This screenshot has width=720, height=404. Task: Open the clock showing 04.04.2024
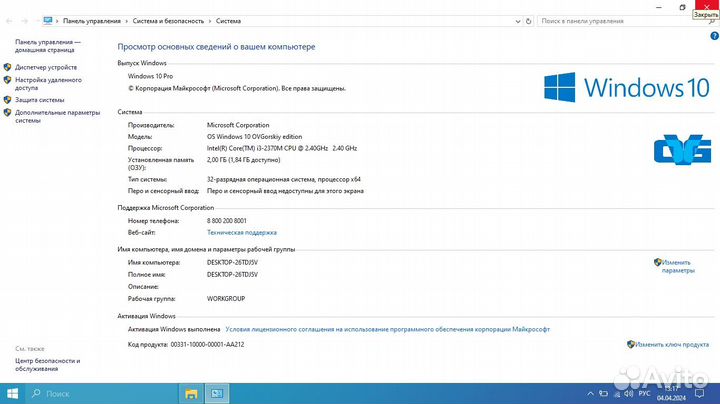coord(671,393)
